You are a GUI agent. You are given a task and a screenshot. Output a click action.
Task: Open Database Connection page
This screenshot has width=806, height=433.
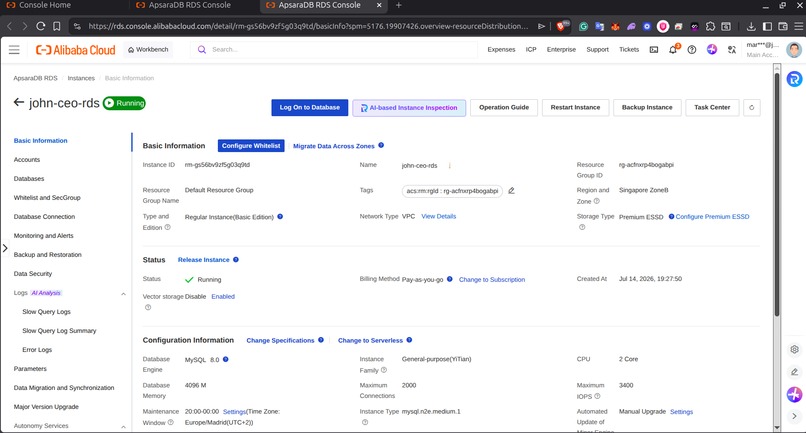[44, 217]
